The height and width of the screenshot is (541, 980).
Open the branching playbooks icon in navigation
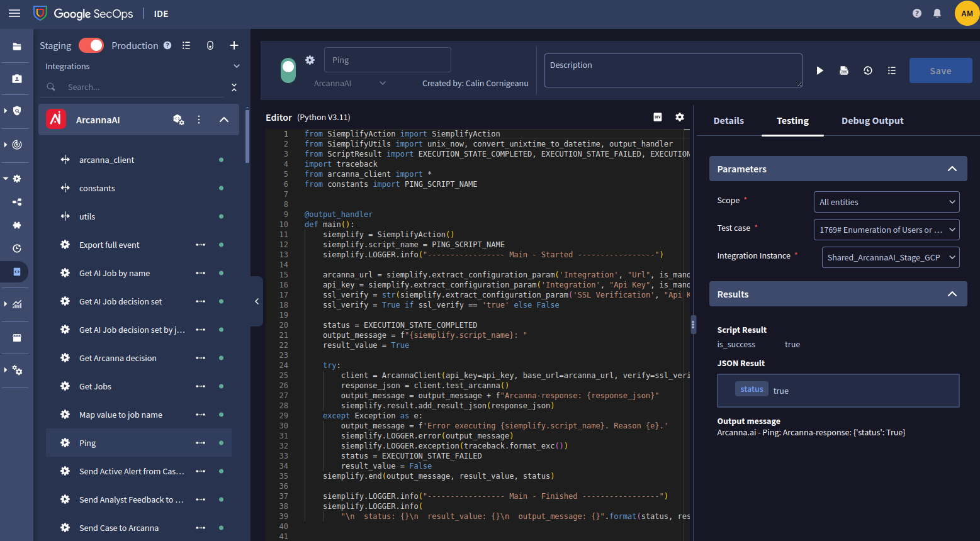(17, 202)
